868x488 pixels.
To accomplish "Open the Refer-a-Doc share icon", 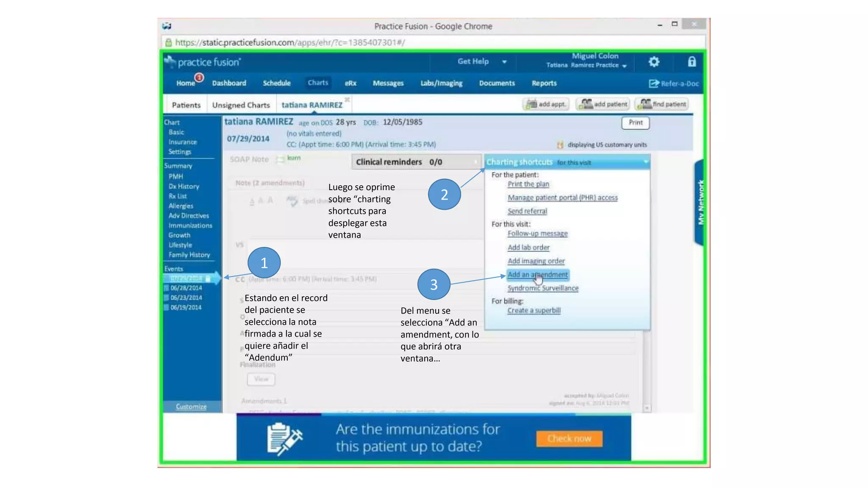I will point(653,83).
